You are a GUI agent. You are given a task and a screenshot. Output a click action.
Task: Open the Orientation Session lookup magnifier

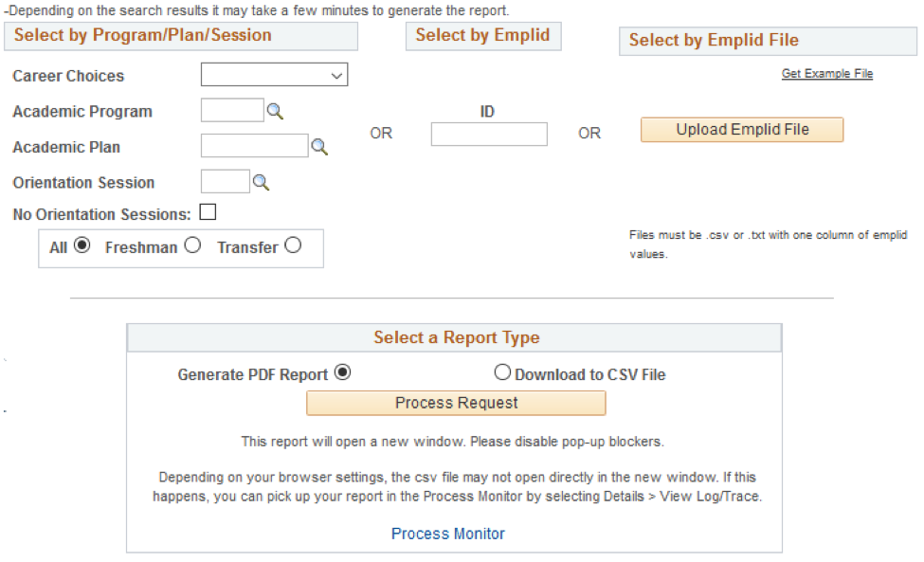(263, 181)
